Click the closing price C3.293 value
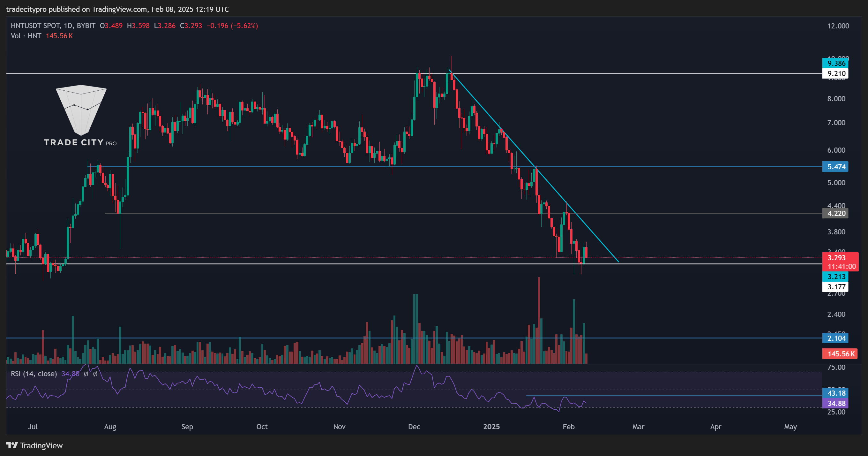Viewport: 868px width, 456px height. point(191,26)
